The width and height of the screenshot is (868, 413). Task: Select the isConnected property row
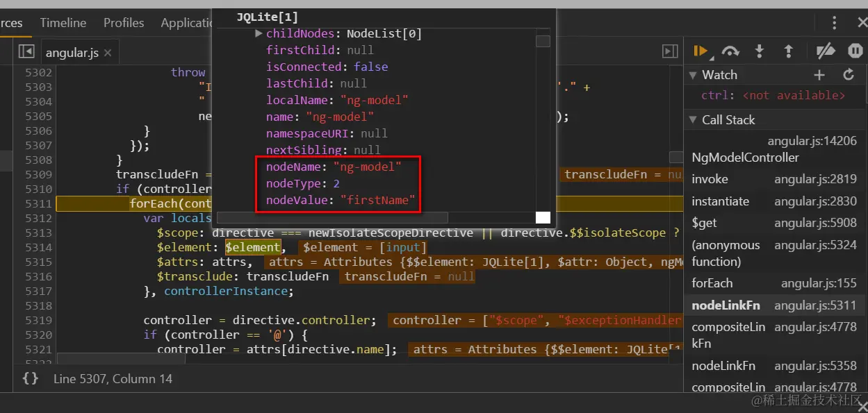pyautogui.click(x=327, y=67)
